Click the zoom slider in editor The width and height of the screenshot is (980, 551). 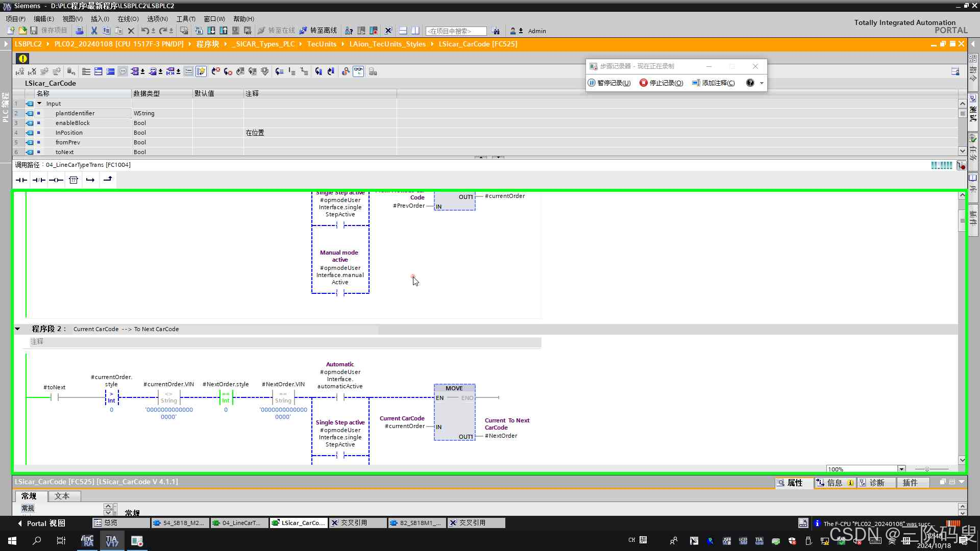927,469
